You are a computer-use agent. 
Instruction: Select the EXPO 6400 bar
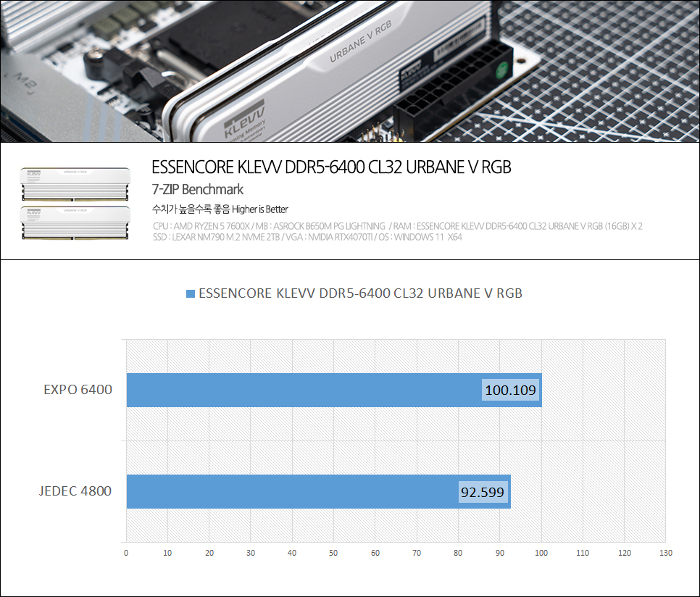pyautogui.click(x=334, y=390)
